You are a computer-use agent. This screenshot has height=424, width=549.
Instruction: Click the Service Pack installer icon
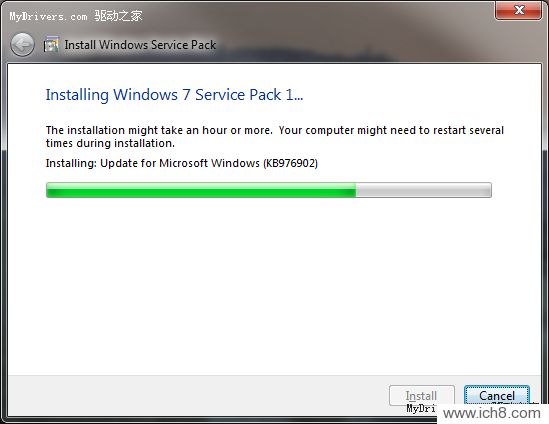pos(51,45)
